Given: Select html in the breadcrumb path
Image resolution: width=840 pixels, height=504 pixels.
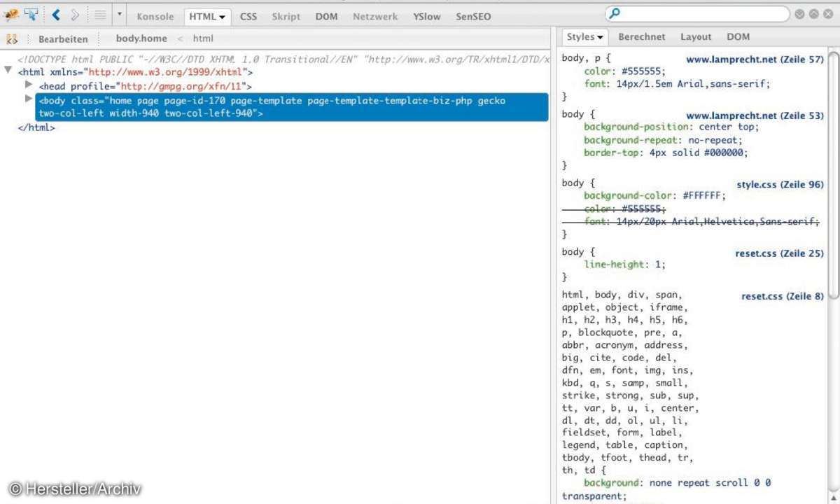Looking at the screenshot, I should click(203, 39).
